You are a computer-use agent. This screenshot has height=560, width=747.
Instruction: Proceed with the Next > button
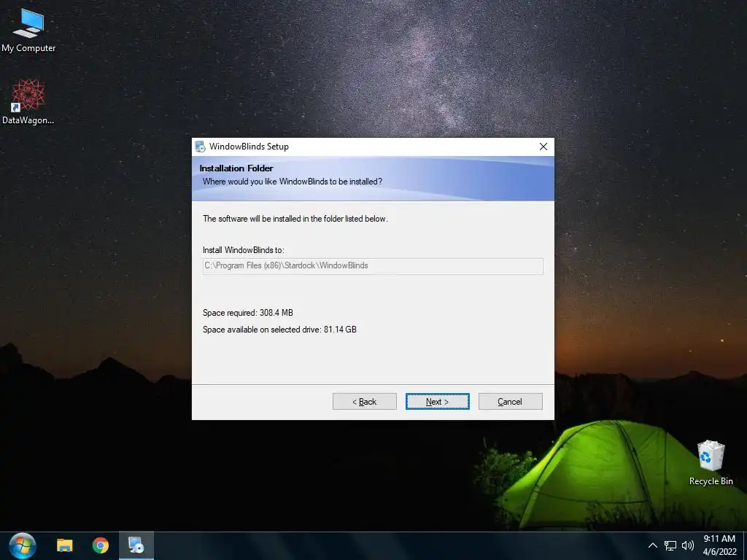(438, 402)
